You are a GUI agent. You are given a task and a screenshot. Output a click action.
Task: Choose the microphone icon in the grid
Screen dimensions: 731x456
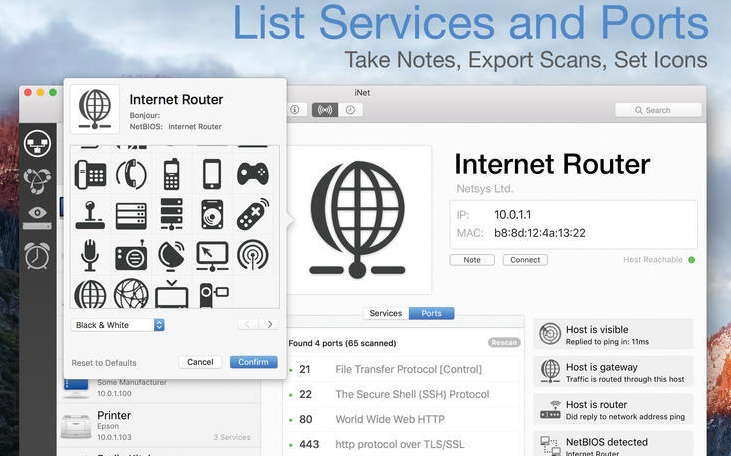pyautogui.click(x=90, y=254)
